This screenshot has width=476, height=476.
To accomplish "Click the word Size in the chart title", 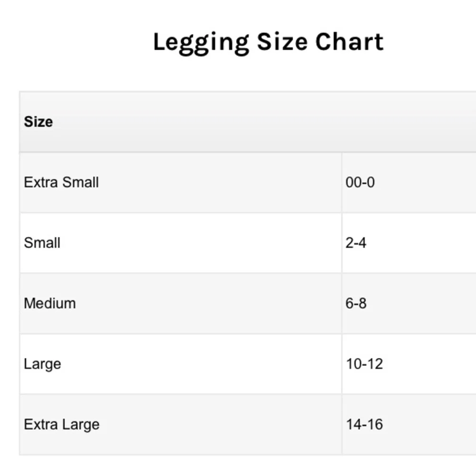I will pyautogui.click(x=281, y=42).
